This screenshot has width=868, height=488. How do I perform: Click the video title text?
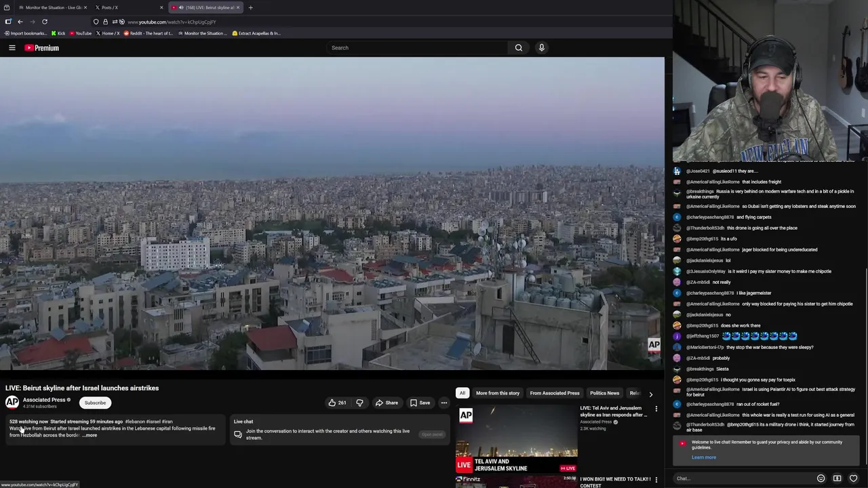coord(82,388)
